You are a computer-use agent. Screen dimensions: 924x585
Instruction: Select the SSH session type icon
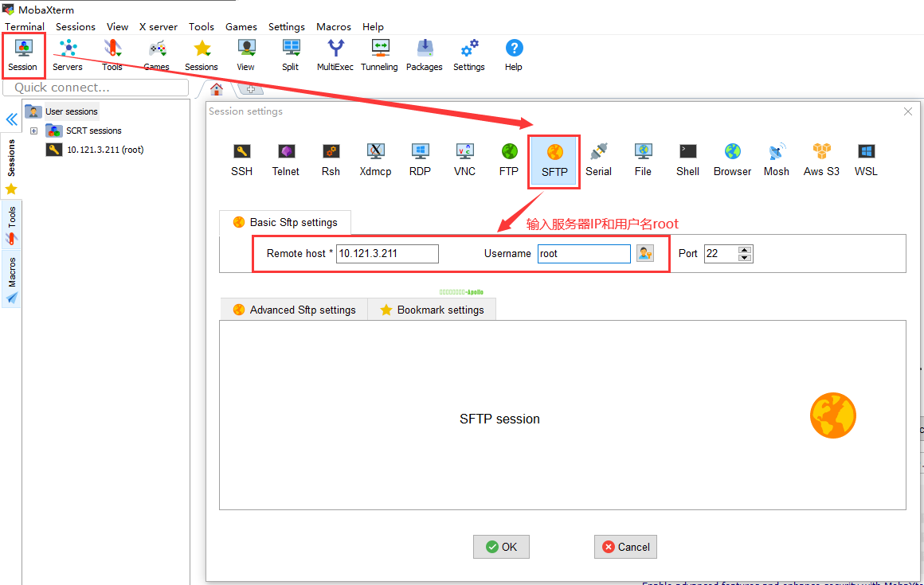tap(241, 159)
